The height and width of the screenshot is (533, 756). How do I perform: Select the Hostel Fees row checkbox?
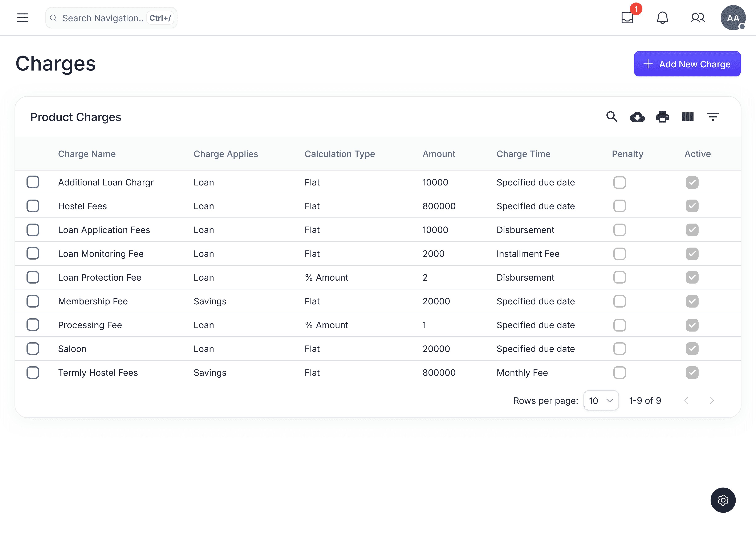(x=33, y=206)
